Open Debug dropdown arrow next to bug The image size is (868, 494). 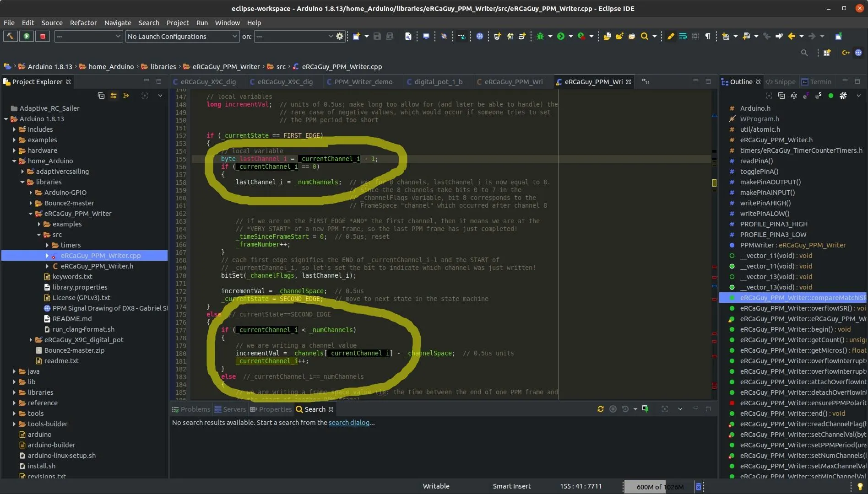pos(550,36)
